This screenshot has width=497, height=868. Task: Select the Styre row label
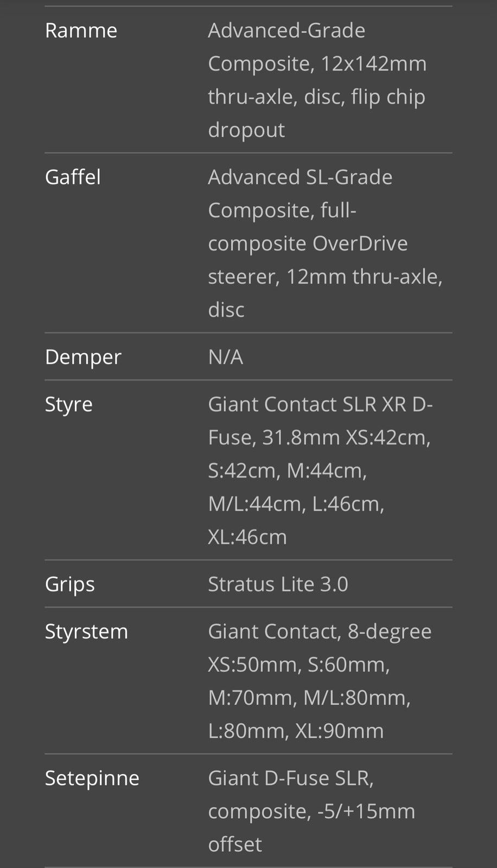click(x=68, y=405)
